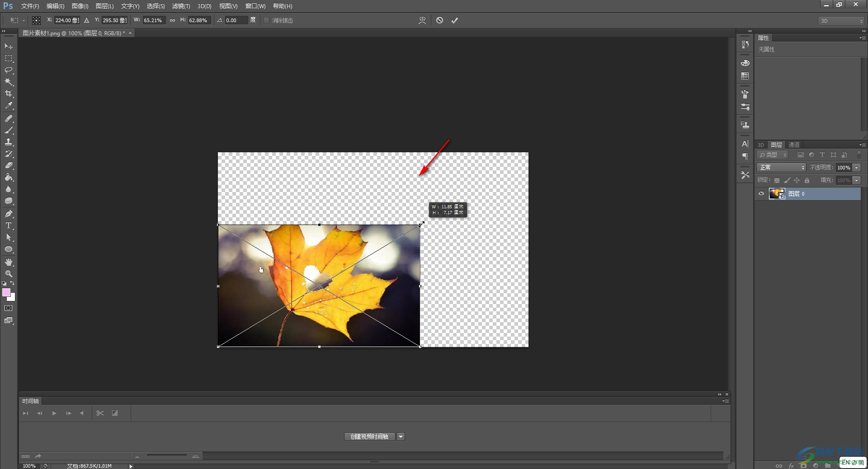Adjust the timeline zoom slider
The height and width of the screenshot is (469, 868).
click(167, 455)
